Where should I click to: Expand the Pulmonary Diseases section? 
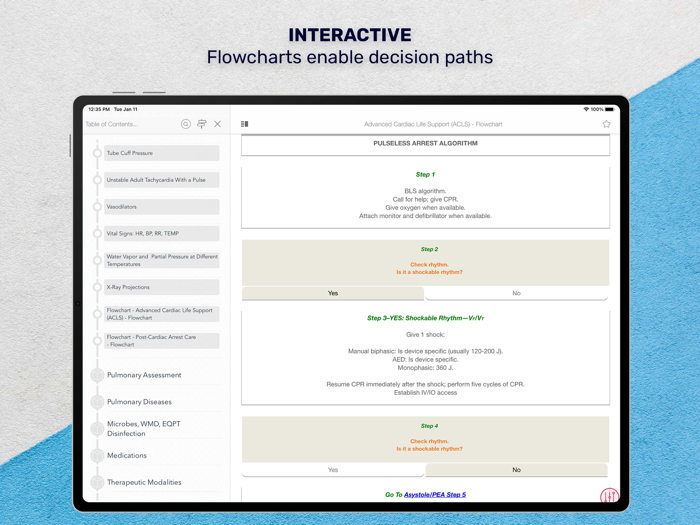(139, 402)
